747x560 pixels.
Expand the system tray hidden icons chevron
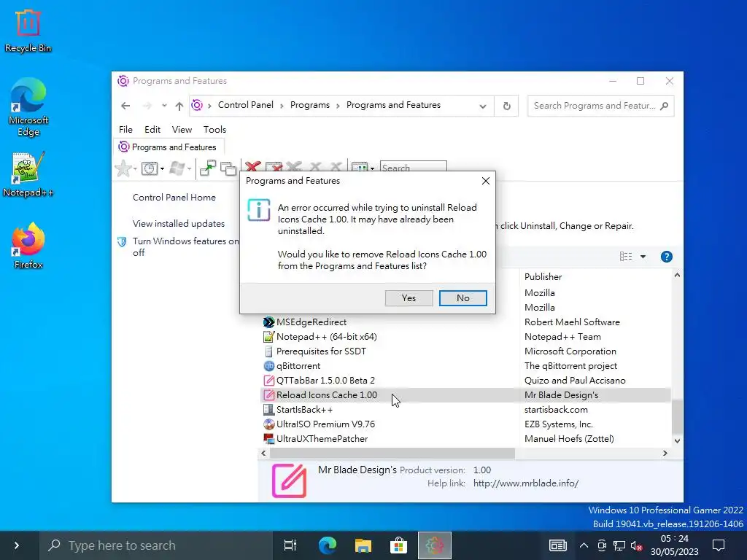coord(583,545)
